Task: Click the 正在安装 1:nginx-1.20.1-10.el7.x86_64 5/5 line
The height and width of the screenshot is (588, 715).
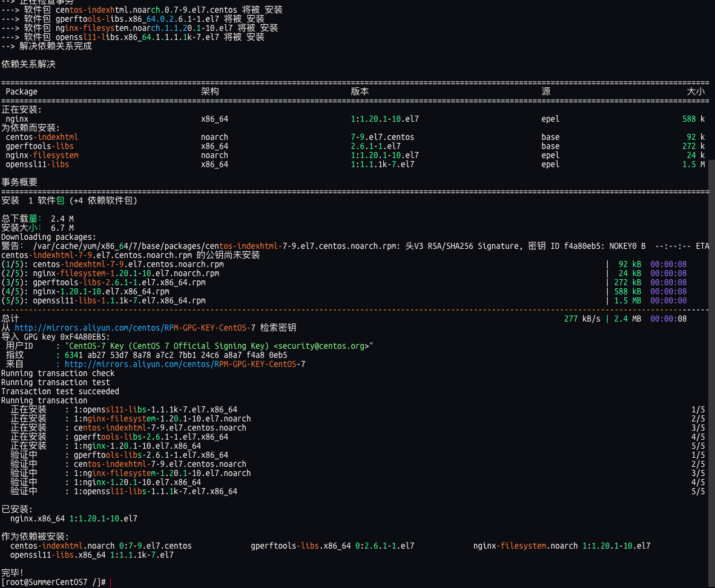Action: coord(357,446)
